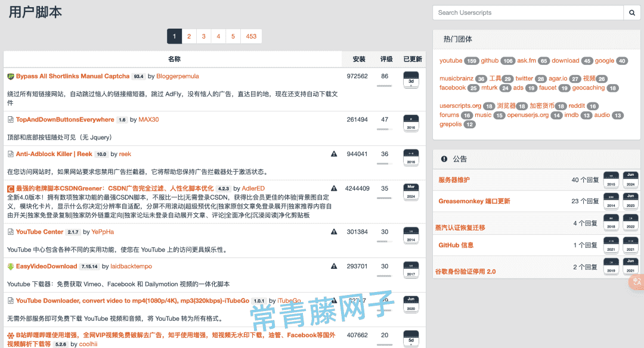Click the Mar 2024 calendar icon for CSDNGreener
644x348 pixels.
click(x=411, y=192)
